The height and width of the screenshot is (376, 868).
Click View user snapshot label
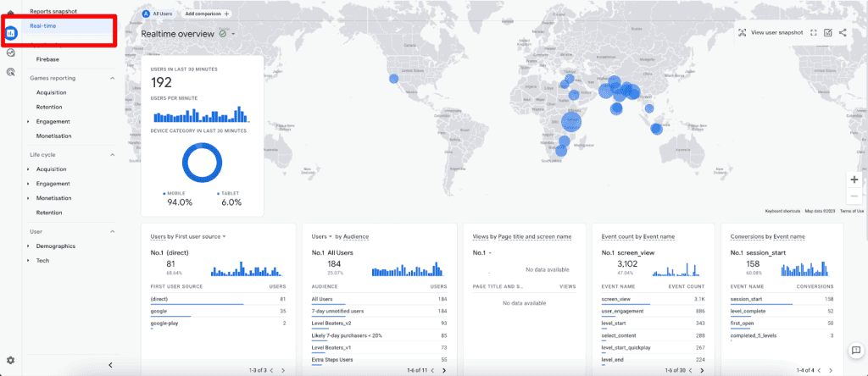(776, 33)
